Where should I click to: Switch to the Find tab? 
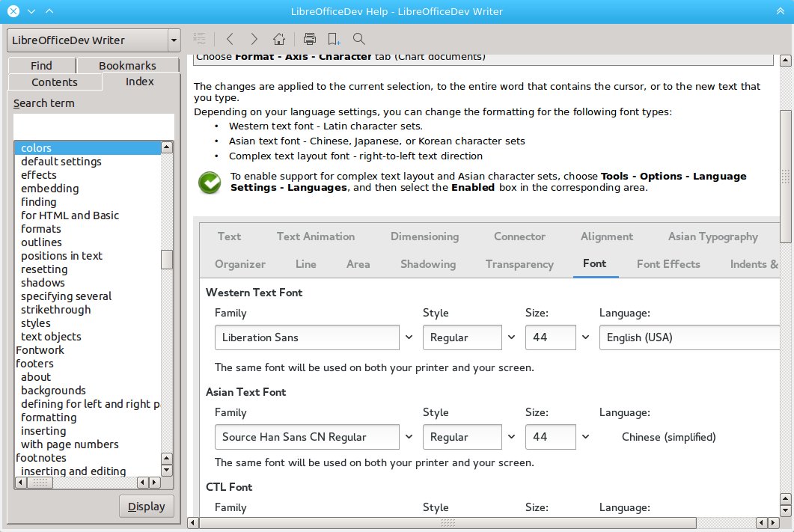[41, 65]
